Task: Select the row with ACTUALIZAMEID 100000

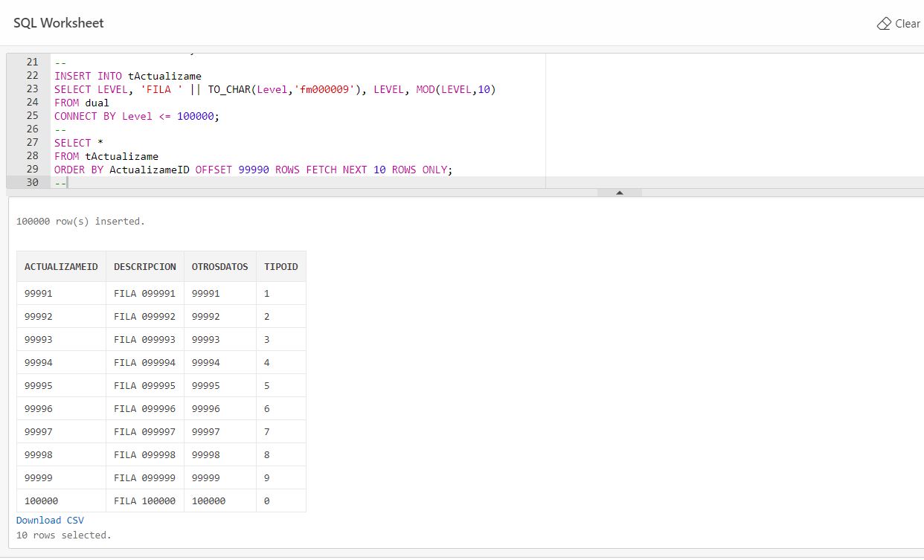Action: tap(61, 500)
